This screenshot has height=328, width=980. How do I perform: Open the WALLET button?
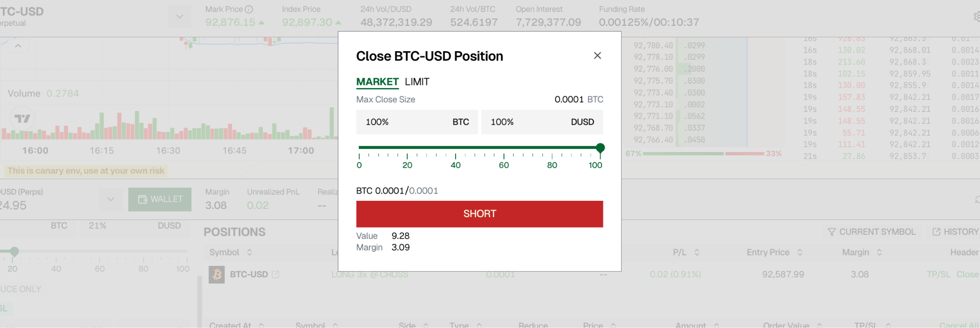[x=160, y=199]
